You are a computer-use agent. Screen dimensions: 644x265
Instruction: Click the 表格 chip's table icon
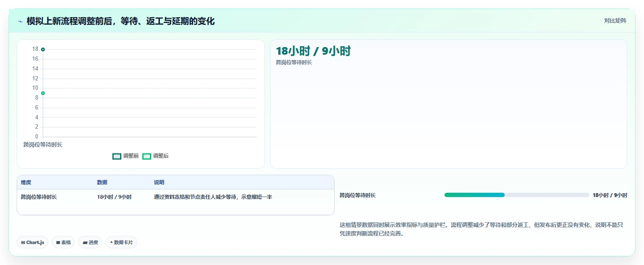point(58,243)
